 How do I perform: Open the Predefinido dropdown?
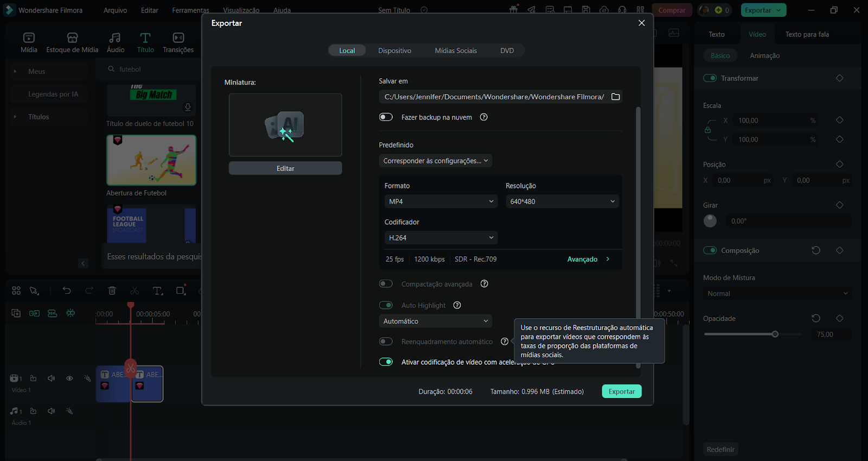(x=436, y=161)
